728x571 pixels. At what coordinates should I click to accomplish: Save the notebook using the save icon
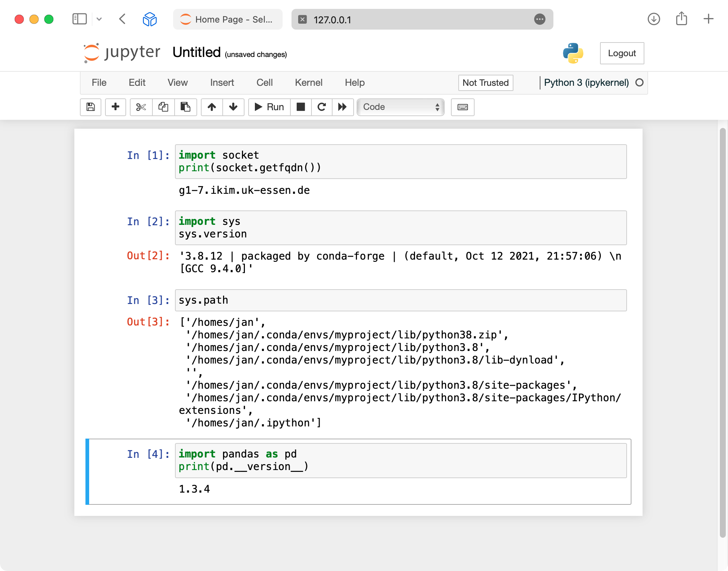click(x=90, y=107)
